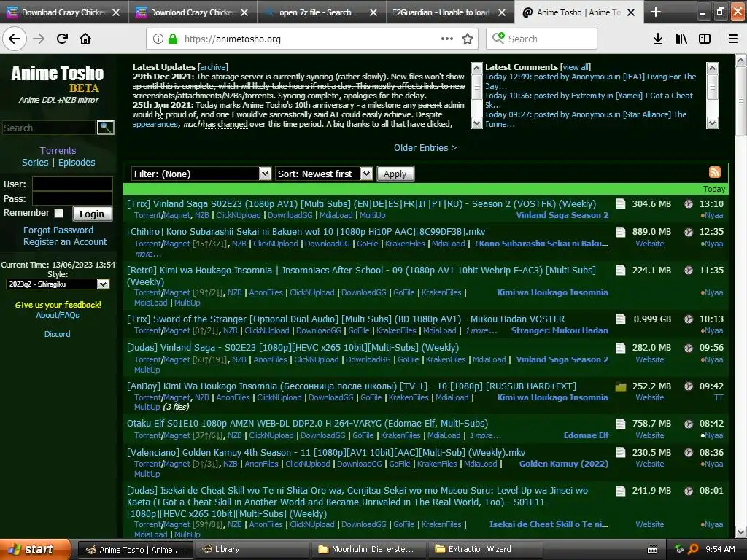Image resolution: width=747 pixels, height=560 pixels.
Task: Click file icon for Valenciano Golden Kamuy entry
Action: (x=620, y=452)
